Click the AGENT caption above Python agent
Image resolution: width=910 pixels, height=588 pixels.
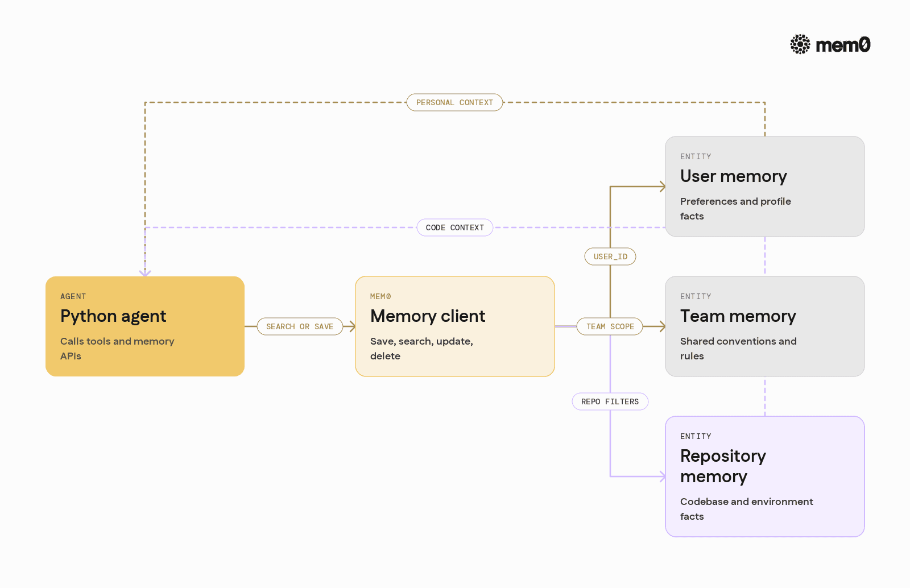[73, 296]
